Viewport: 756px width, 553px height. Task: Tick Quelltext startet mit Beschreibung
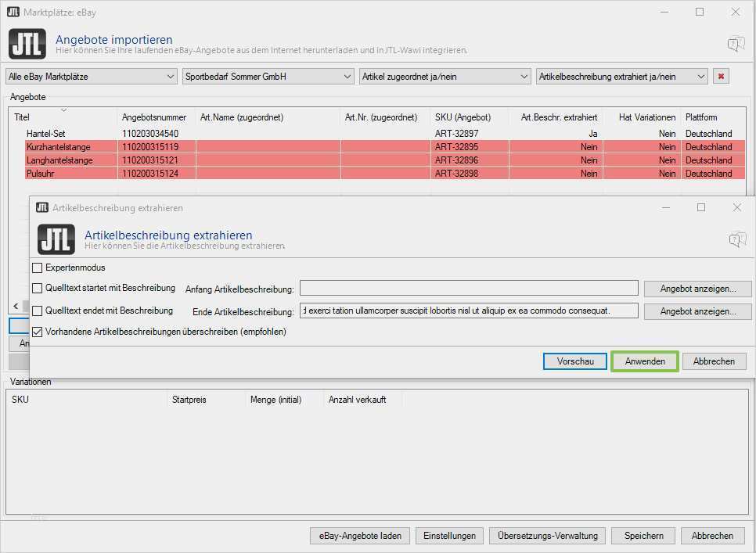(x=37, y=288)
